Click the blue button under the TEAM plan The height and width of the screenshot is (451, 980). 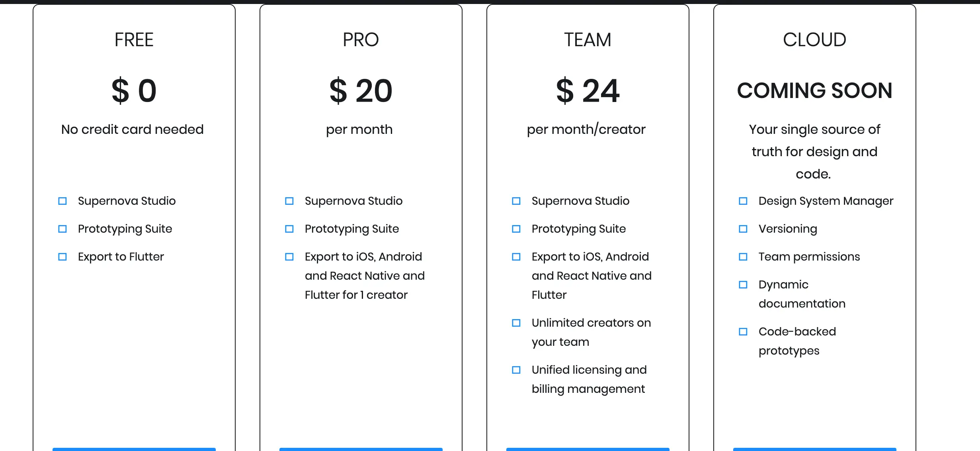588,449
